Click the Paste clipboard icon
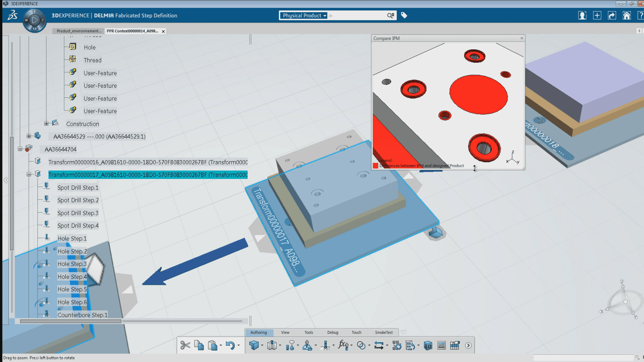 pos(212,345)
